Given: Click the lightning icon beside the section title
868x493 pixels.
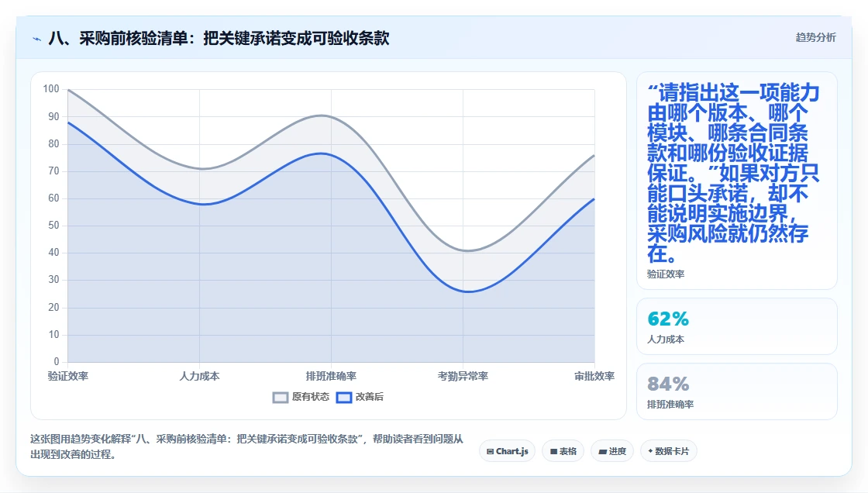Looking at the screenshot, I should click(x=37, y=39).
